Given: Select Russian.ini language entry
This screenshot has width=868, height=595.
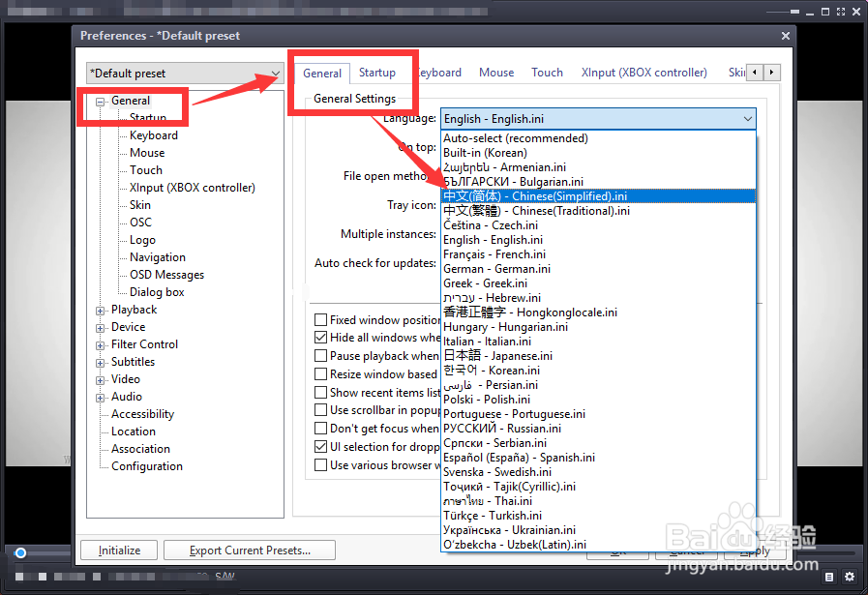Looking at the screenshot, I should 598,429.
